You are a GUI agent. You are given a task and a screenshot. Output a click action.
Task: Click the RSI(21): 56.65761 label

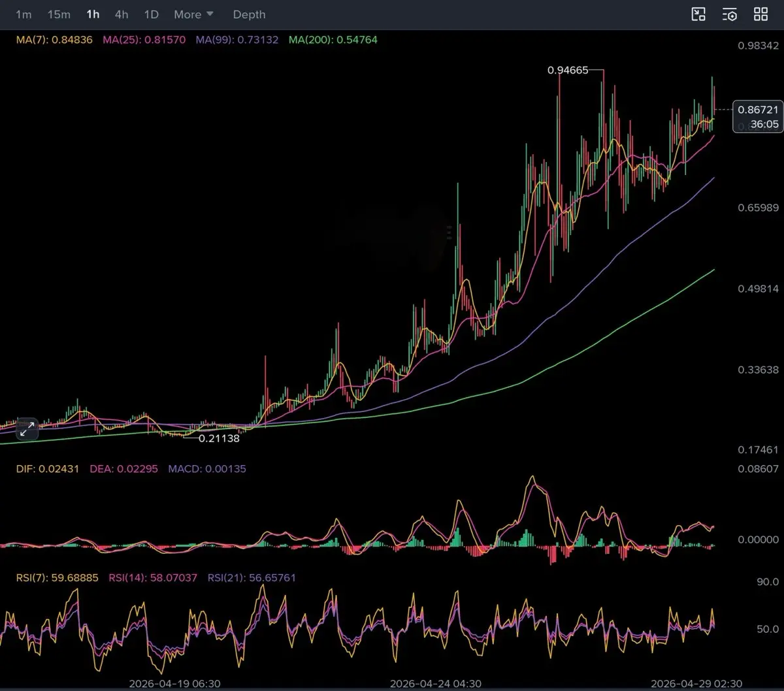[x=252, y=578]
